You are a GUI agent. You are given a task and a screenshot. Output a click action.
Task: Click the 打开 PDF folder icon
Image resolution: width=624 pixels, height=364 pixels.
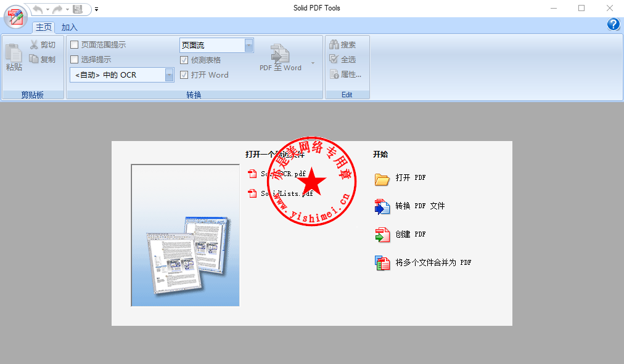click(382, 179)
